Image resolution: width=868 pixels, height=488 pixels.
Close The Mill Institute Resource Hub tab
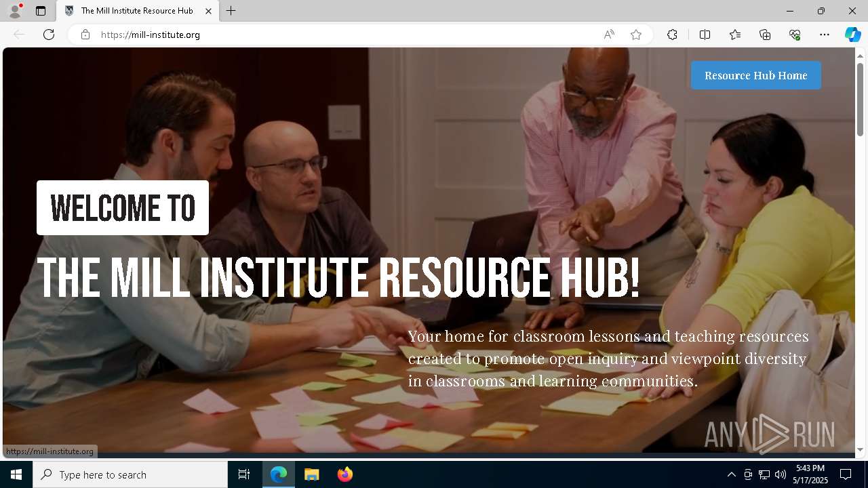tap(209, 11)
